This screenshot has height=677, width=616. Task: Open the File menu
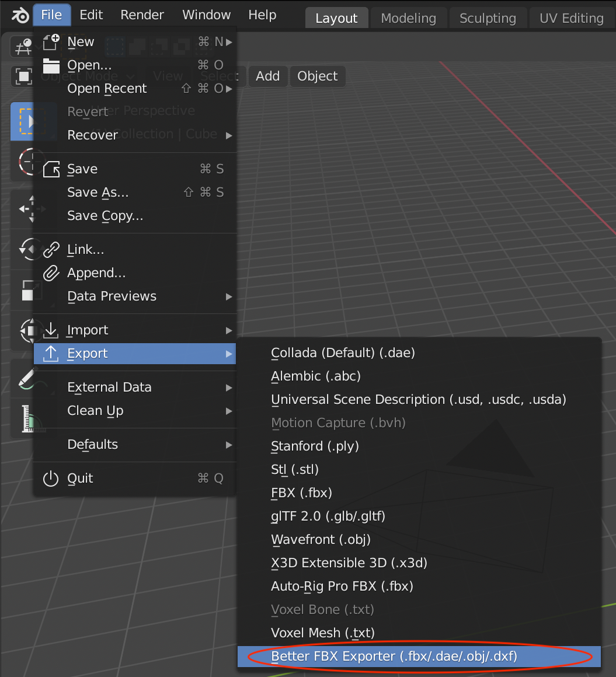tap(51, 15)
